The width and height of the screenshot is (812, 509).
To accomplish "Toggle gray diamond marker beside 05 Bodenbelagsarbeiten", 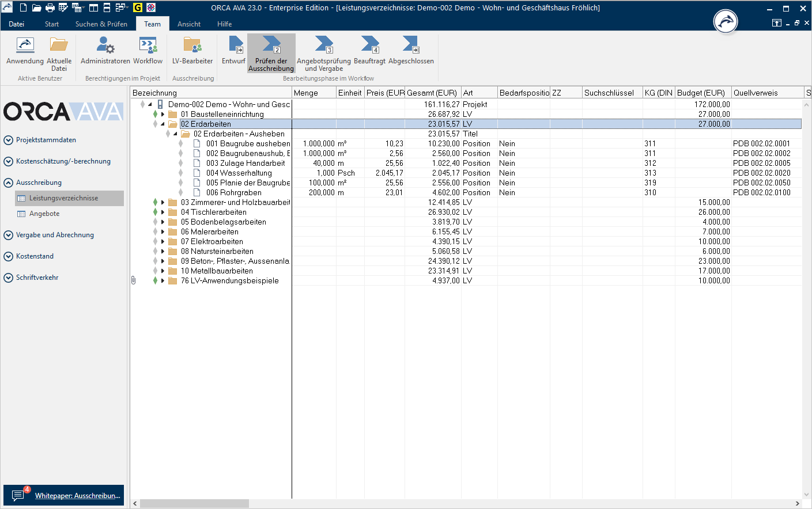I will pos(155,222).
